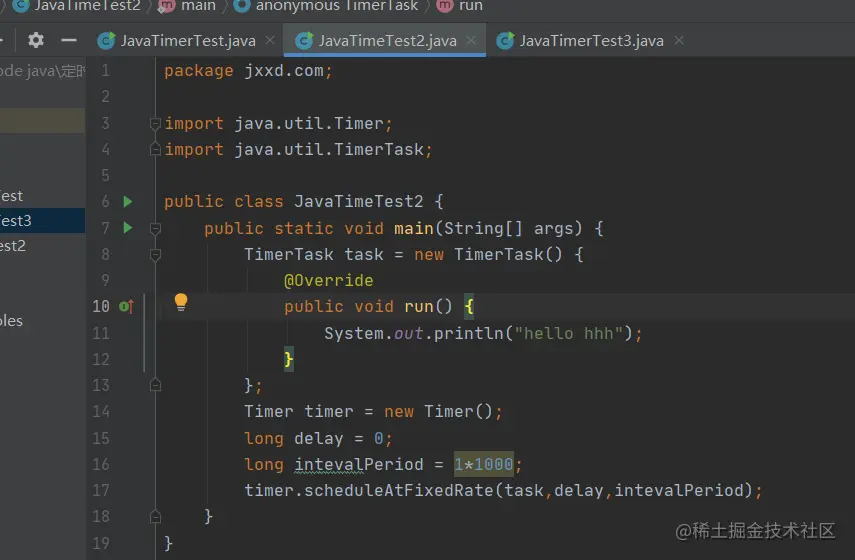
Task: Run main method from line 7 gutter arrow
Action: pyautogui.click(x=128, y=227)
